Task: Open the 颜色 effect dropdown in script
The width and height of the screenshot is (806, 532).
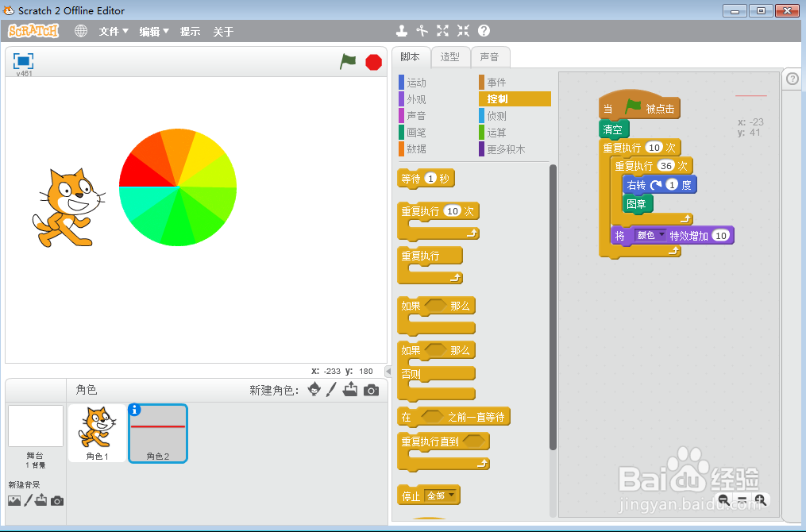Action: [x=650, y=235]
